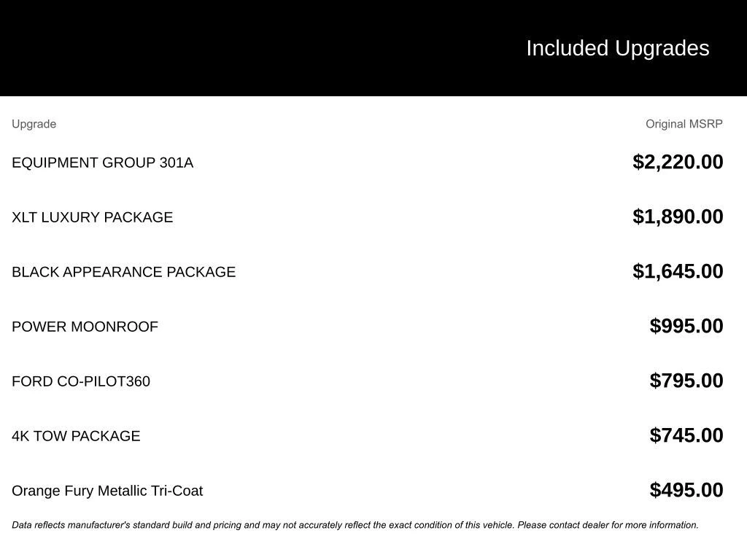Click the Upgrade column header
This screenshot has height=560, width=747.
click(34, 124)
